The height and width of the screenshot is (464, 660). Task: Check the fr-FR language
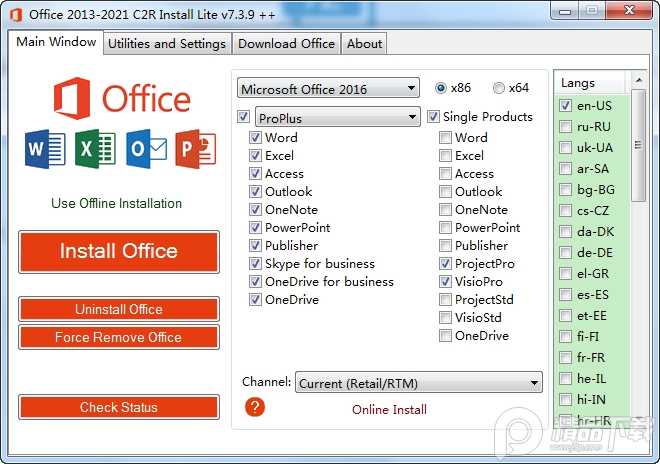(x=565, y=357)
